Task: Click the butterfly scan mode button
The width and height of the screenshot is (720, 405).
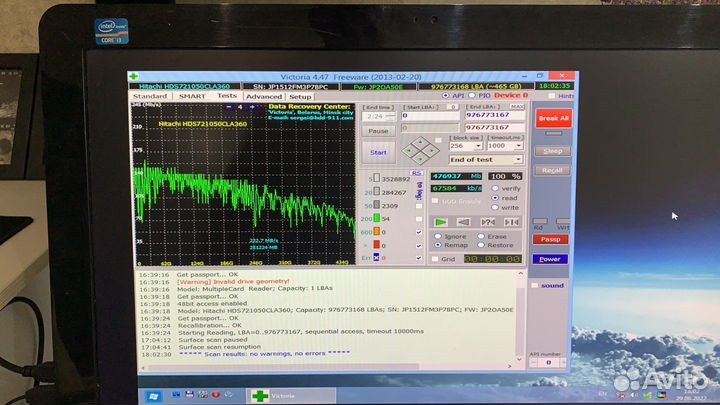Action: (x=512, y=222)
